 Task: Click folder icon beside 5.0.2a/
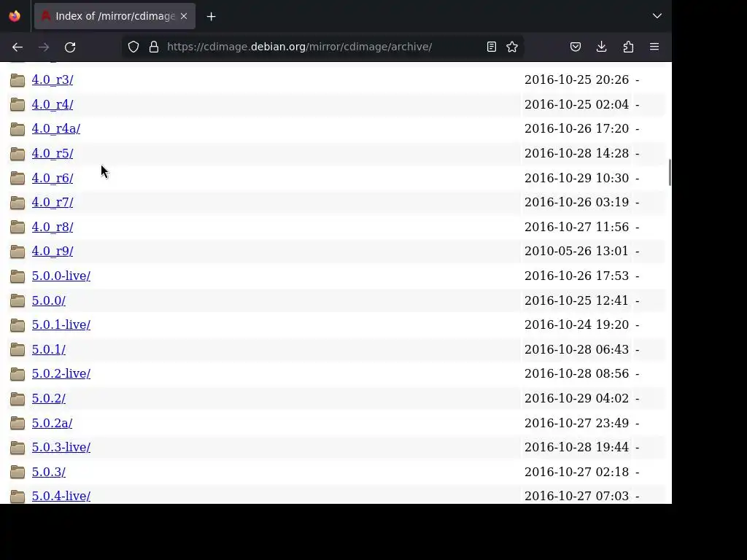coord(18,423)
